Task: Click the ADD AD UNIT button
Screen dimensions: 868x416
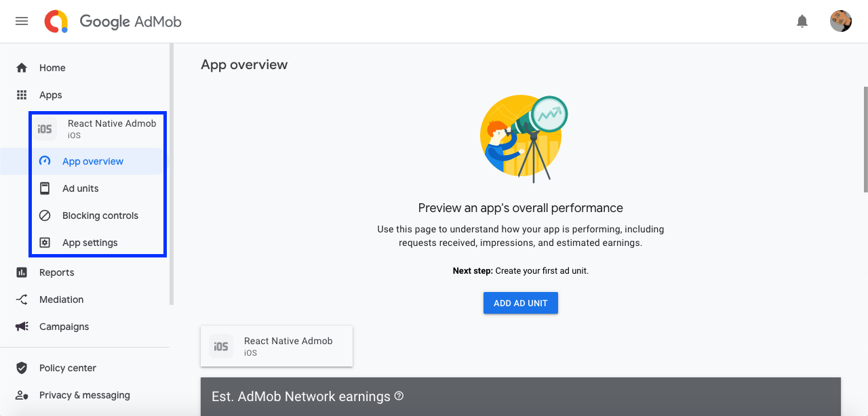Action: pos(520,303)
